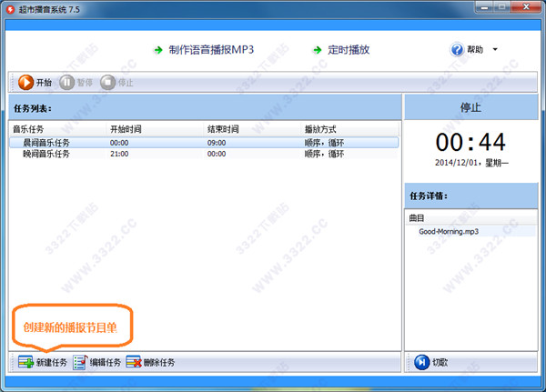The height and width of the screenshot is (392, 546).
Task: Click the New Task (新建任务) icon
Action: tap(25, 362)
